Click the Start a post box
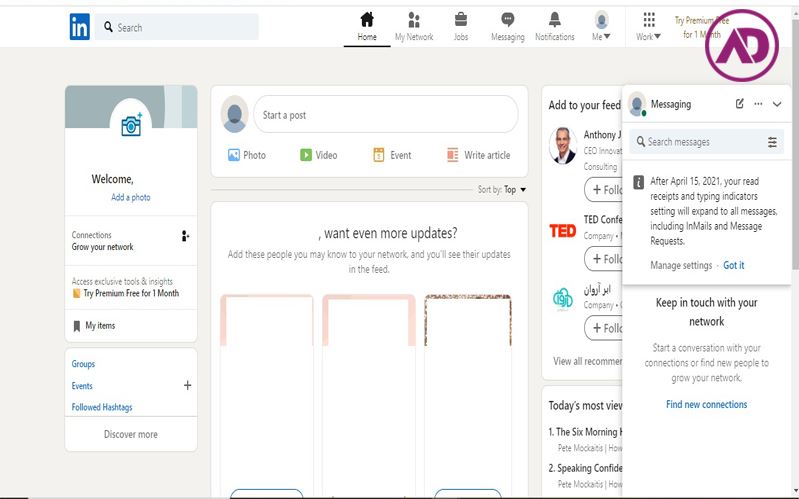Viewport: 799px width, 499px height. (386, 115)
